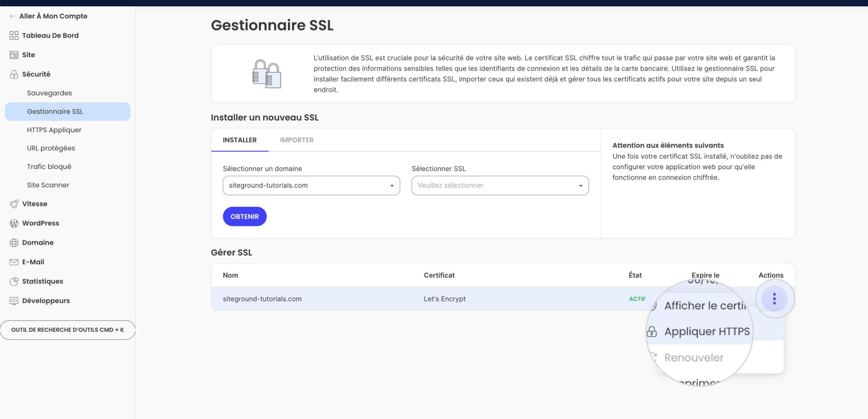
Task: Click the twin padlocks illustration
Action: point(266,74)
